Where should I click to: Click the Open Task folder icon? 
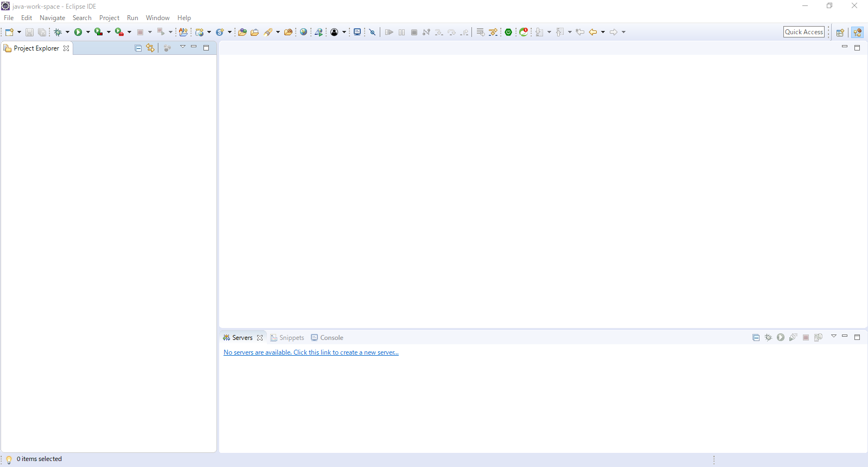coord(254,32)
